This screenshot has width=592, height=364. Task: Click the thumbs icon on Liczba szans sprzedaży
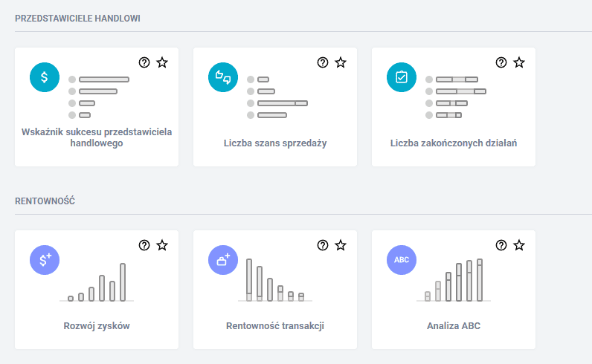(223, 77)
